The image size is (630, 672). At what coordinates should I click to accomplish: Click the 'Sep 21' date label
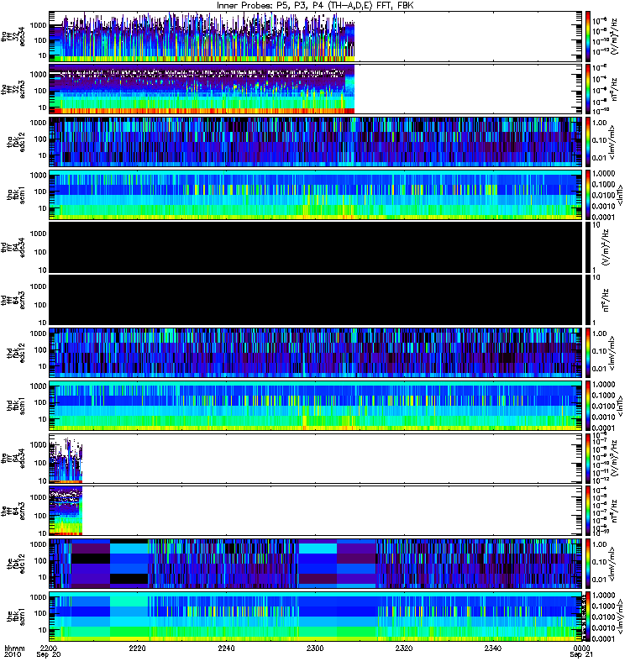click(x=581, y=655)
